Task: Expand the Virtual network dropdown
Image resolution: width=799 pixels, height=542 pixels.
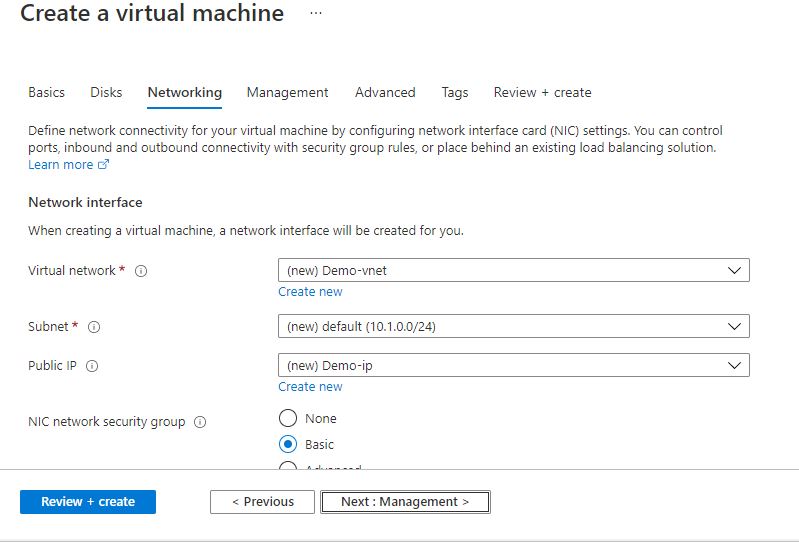Action: click(x=513, y=270)
